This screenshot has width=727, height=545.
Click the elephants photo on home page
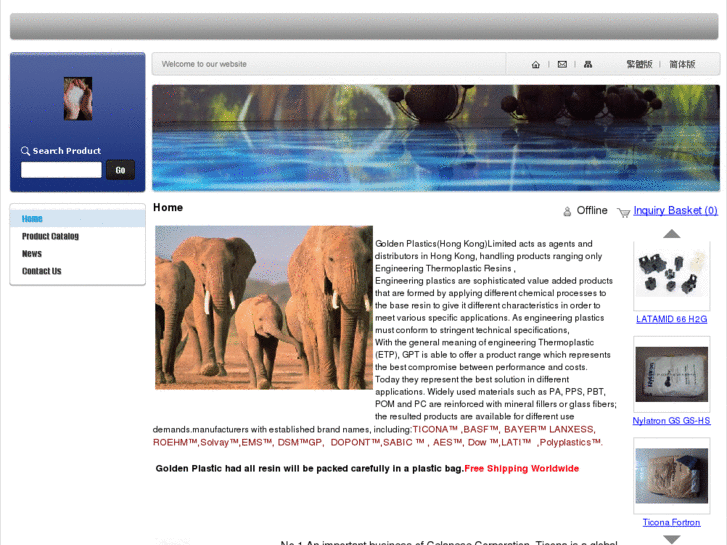point(264,307)
